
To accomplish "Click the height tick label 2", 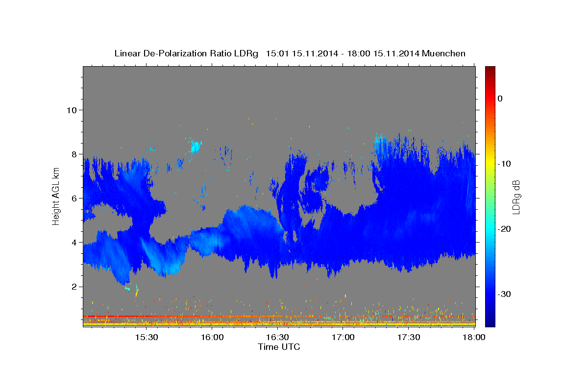I will (x=74, y=287).
